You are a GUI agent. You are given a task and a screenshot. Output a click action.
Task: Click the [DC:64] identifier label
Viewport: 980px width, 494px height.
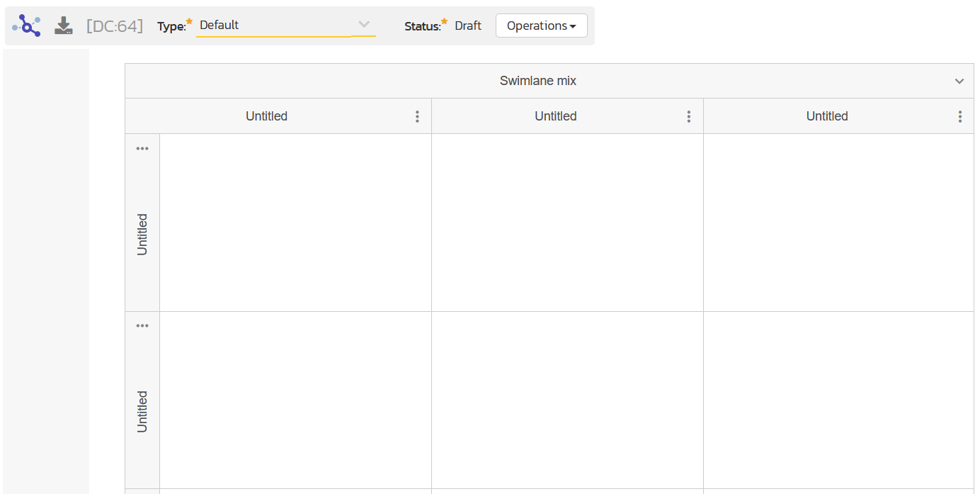coord(114,26)
